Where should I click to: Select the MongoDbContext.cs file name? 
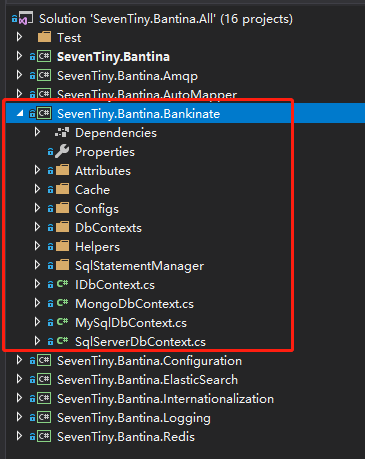[x=134, y=304]
